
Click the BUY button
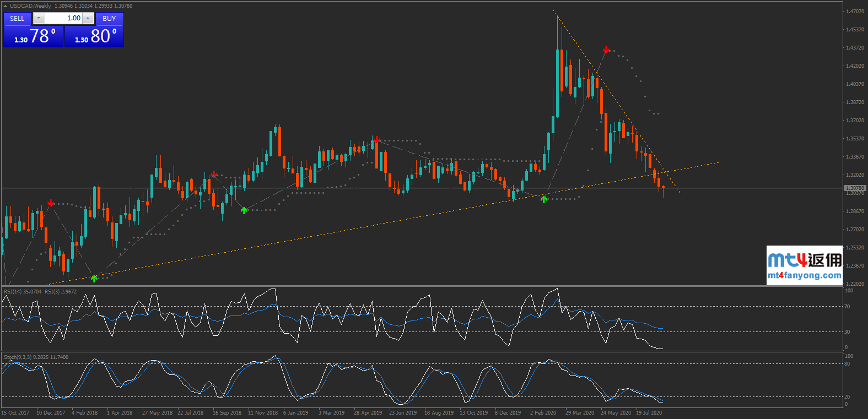pyautogui.click(x=109, y=19)
